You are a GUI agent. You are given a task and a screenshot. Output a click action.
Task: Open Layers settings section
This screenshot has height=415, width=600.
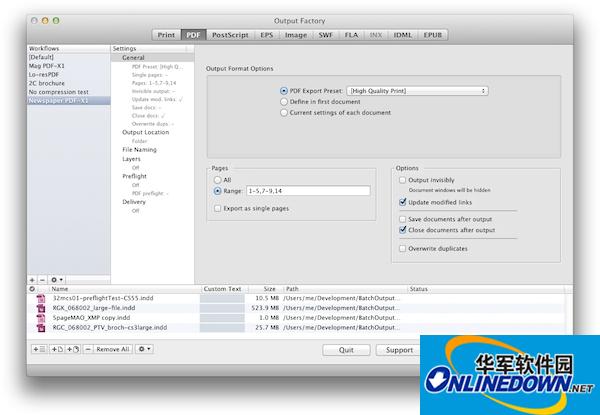point(131,159)
